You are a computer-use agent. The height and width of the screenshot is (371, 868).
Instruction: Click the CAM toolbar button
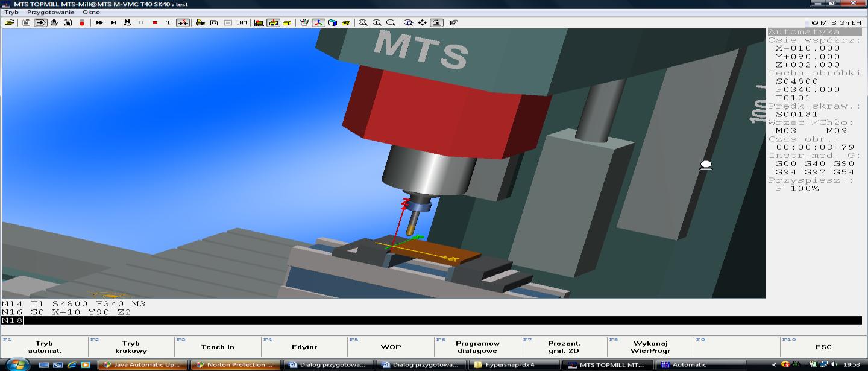click(x=242, y=22)
